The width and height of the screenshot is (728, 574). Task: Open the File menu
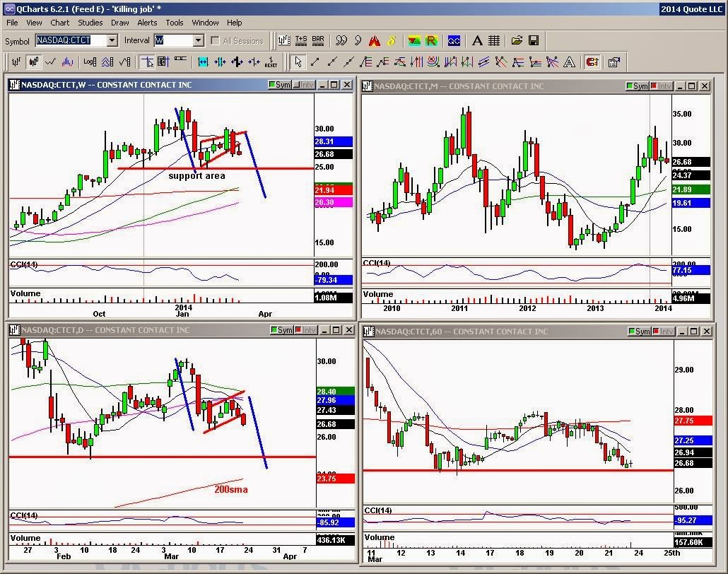(12, 23)
